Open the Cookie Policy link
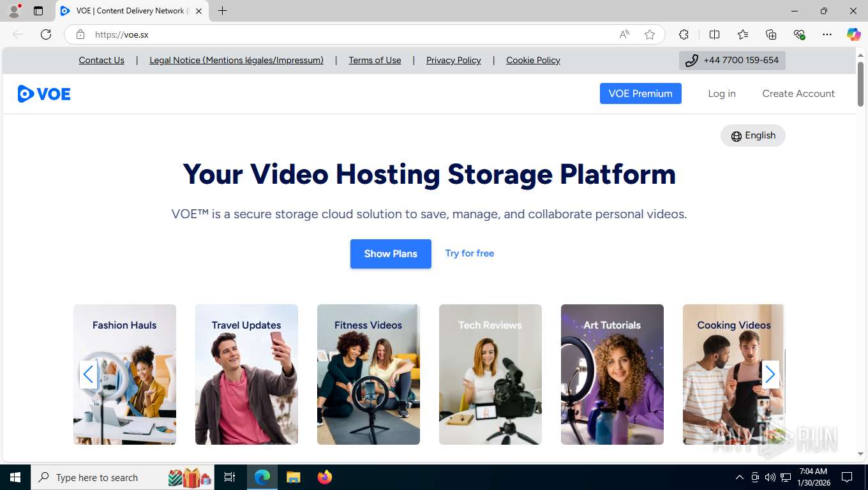 point(533,61)
